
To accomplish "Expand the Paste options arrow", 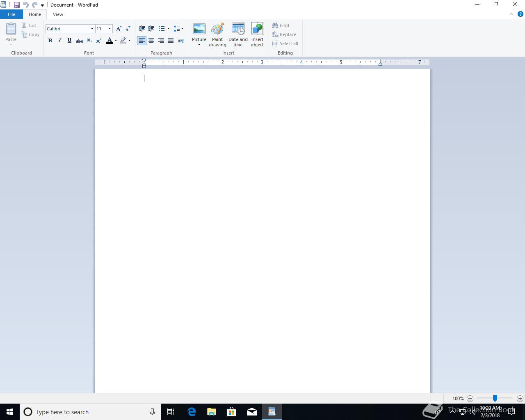I will click(11, 44).
